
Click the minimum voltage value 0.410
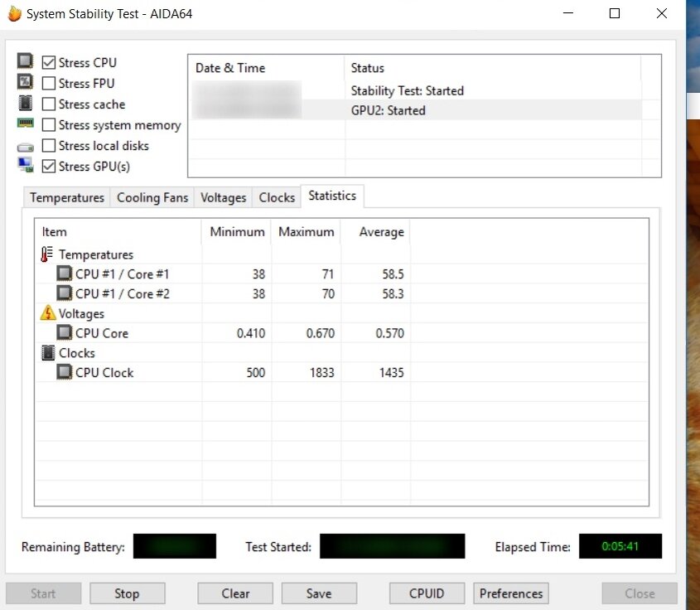[x=251, y=333]
